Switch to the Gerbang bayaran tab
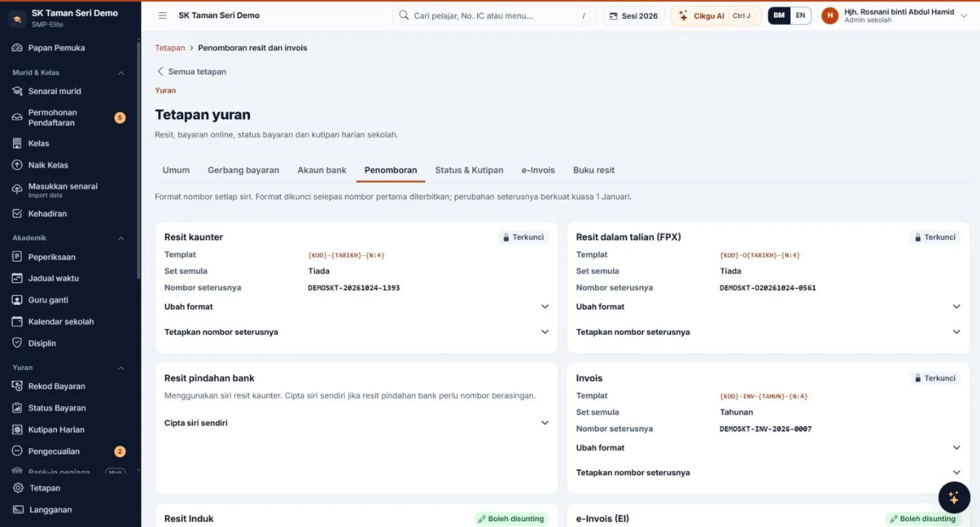 243,170
